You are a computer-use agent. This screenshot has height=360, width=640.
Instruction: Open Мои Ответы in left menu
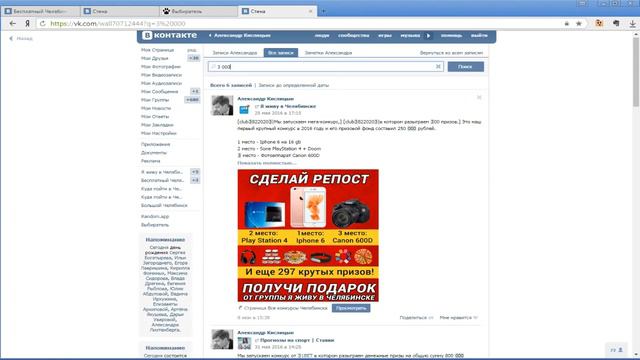(155, 117)
